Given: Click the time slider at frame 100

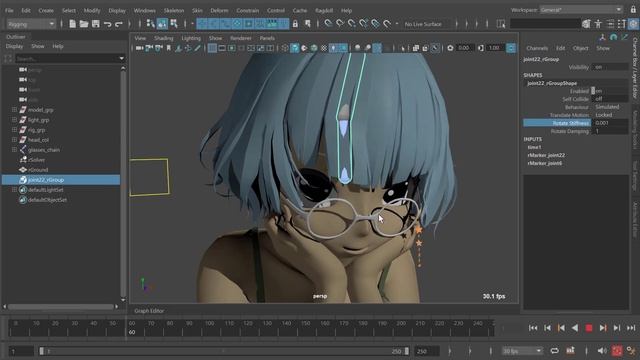Looking at the screenshot, I should 209,328.
